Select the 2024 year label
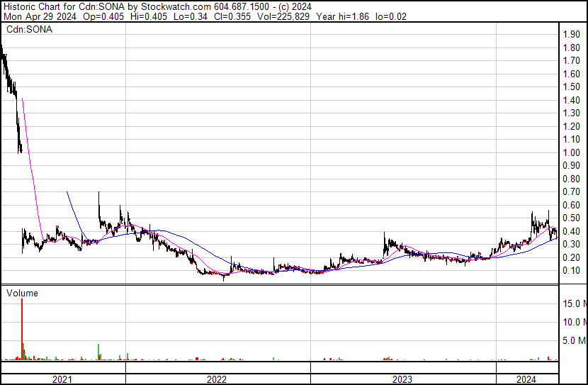 (x=527, y=379)
